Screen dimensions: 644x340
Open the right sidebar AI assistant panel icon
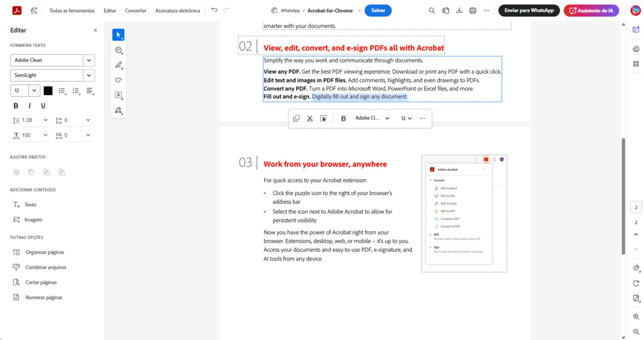636,30
